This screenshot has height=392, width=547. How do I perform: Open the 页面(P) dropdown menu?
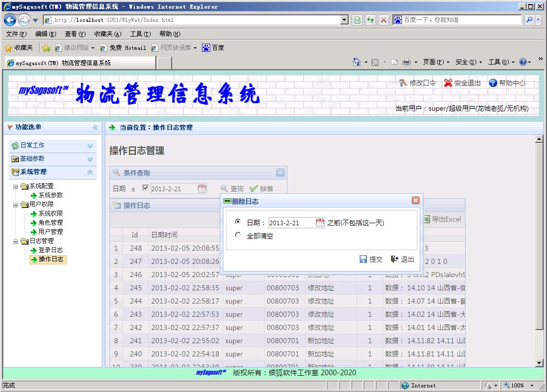[x=436, y=62]
